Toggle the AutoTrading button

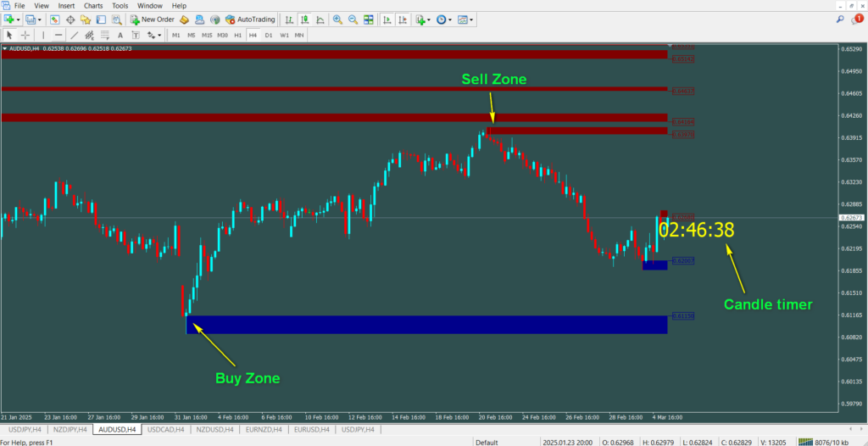pyautogui.click(x=250, y=20)
